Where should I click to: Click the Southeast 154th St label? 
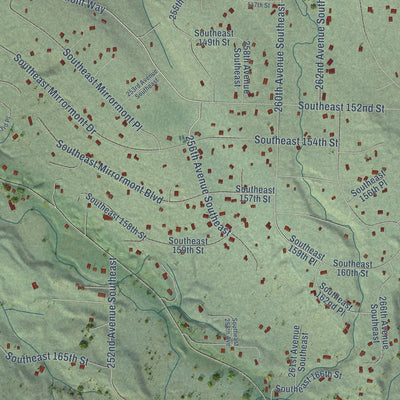[296, 141]
